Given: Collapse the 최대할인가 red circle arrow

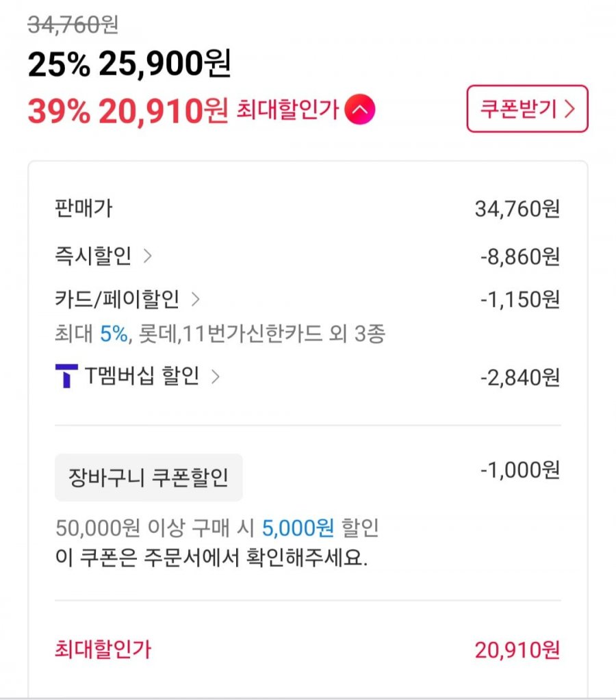Looking at the screenshot, I should point(359,109).
